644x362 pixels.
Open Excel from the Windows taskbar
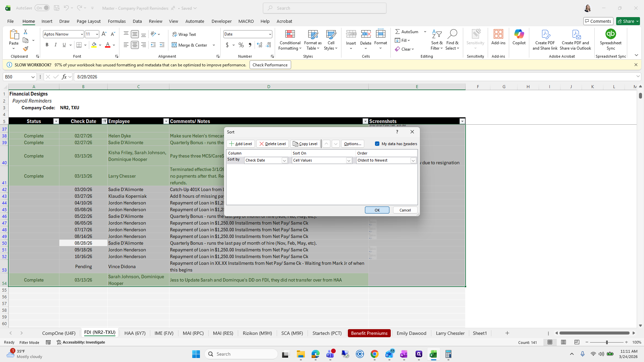[x=433, y=354]
